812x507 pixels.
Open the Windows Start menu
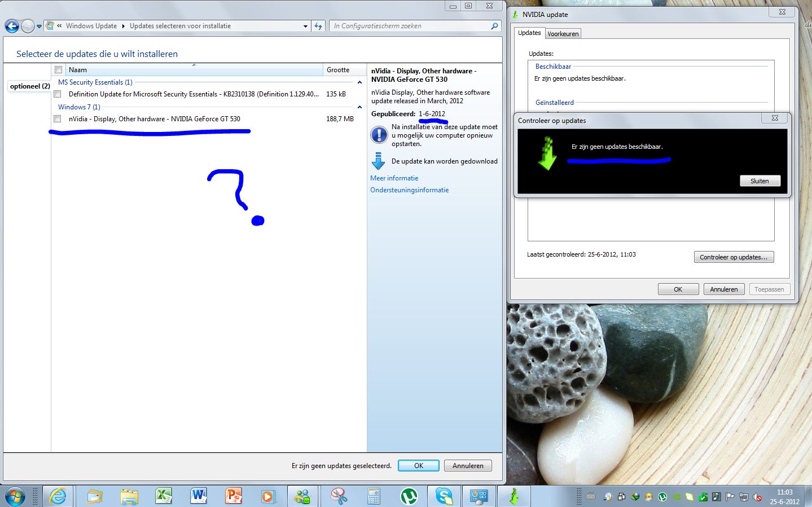click(x=15, y=497)
